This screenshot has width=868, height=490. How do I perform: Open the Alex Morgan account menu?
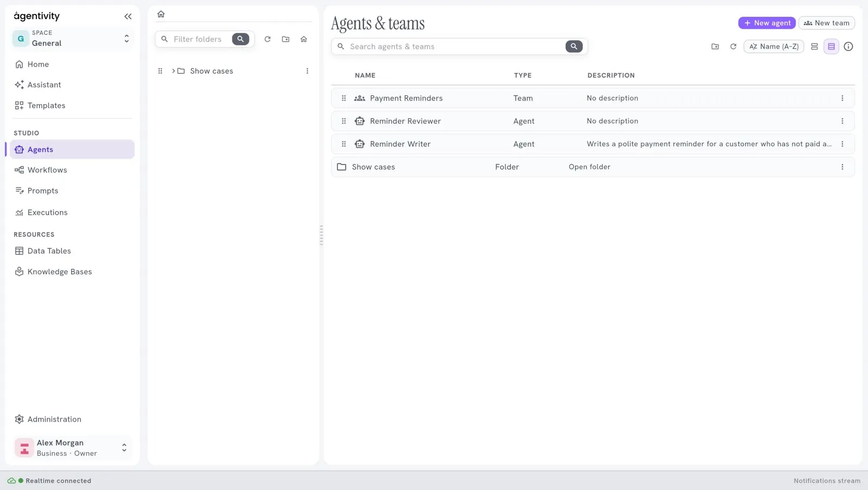(72, 448)
